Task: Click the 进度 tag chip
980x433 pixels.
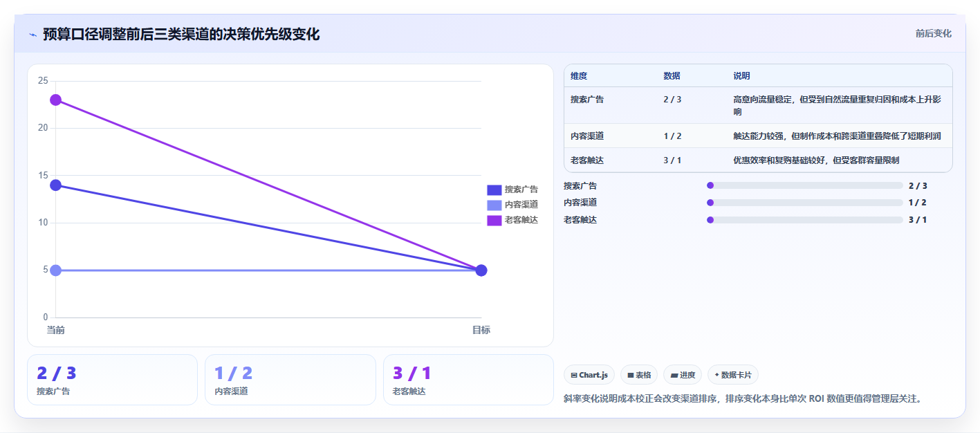Action: (683, 375)
